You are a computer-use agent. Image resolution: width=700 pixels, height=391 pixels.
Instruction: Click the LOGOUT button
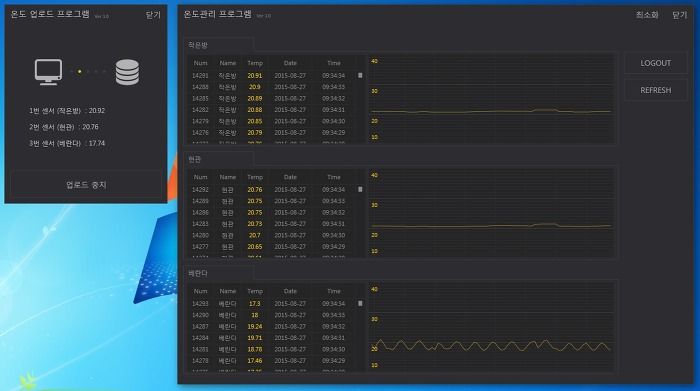tap(655, 63)
